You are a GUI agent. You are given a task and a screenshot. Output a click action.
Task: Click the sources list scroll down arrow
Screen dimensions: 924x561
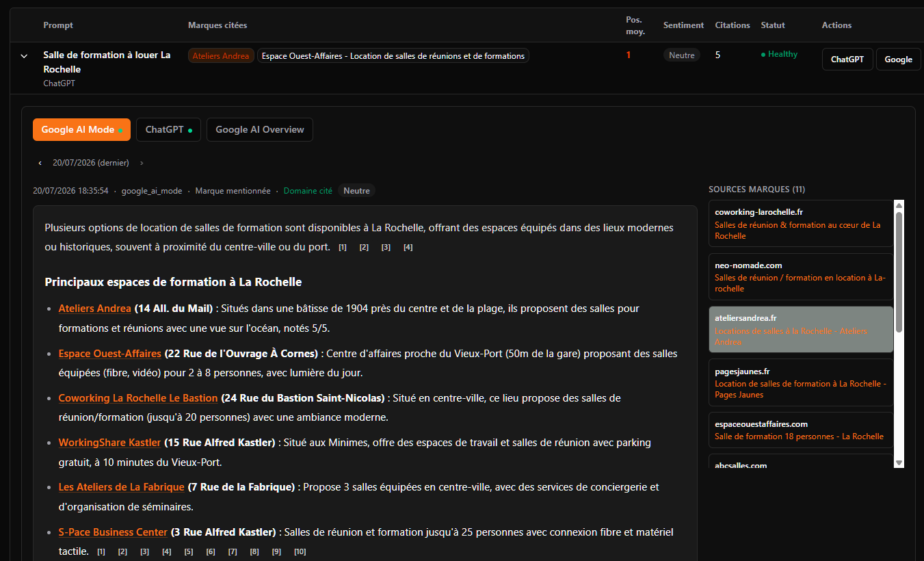(x=899, y=463)
